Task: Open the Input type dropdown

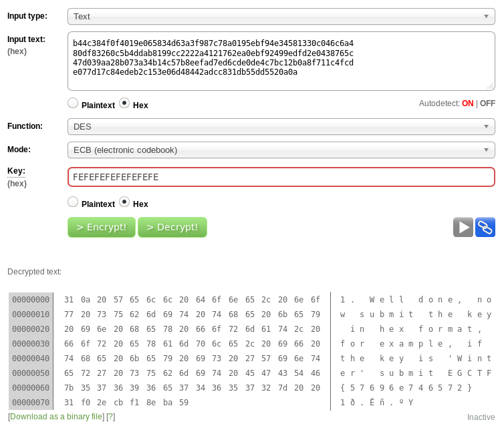Action: 281,16
